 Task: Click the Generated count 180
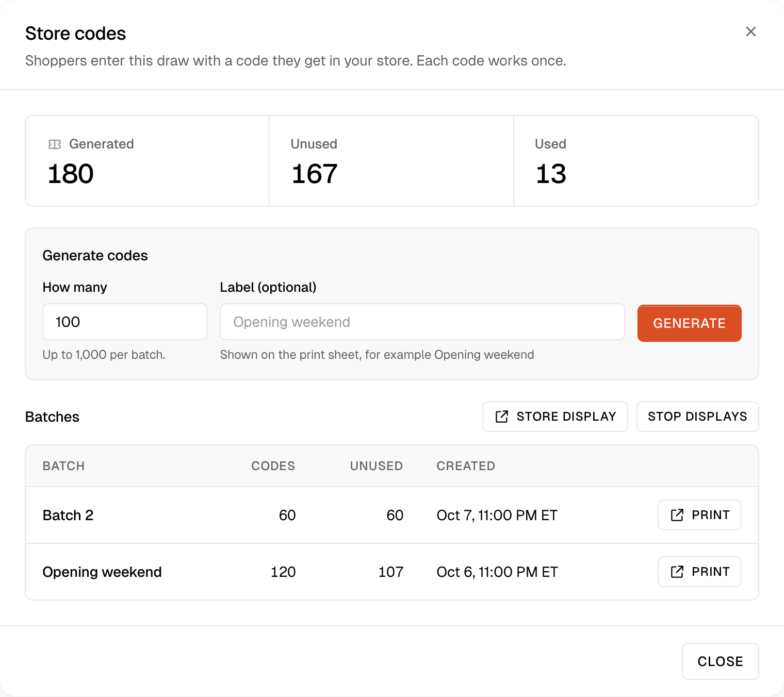71,174
